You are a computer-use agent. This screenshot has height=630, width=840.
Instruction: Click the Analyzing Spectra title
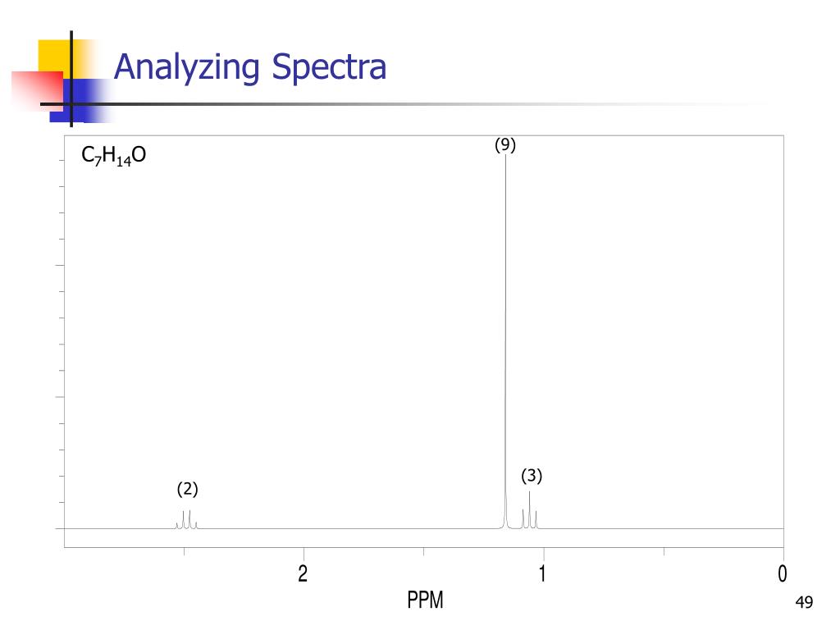click(249, 67)
